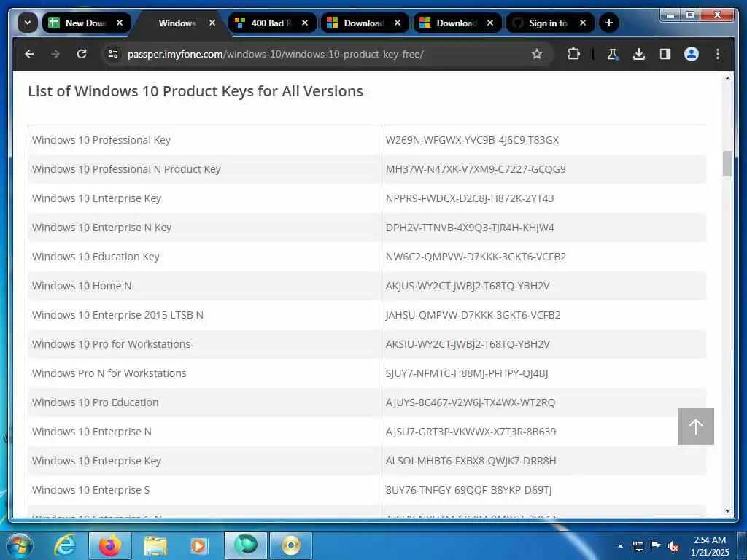The height and width of the screenshot is (560, 747).
Task: Open a new browser tab
Action: tap(609, 23)
